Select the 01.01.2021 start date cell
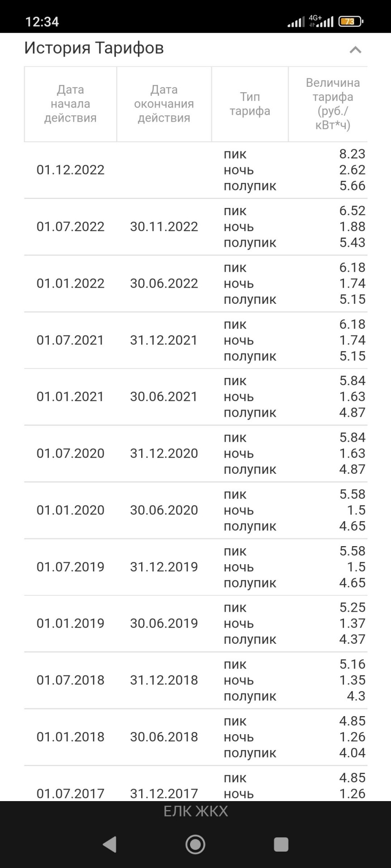The height and width of the screenshot is (868, 391). (x=71, y=396)
